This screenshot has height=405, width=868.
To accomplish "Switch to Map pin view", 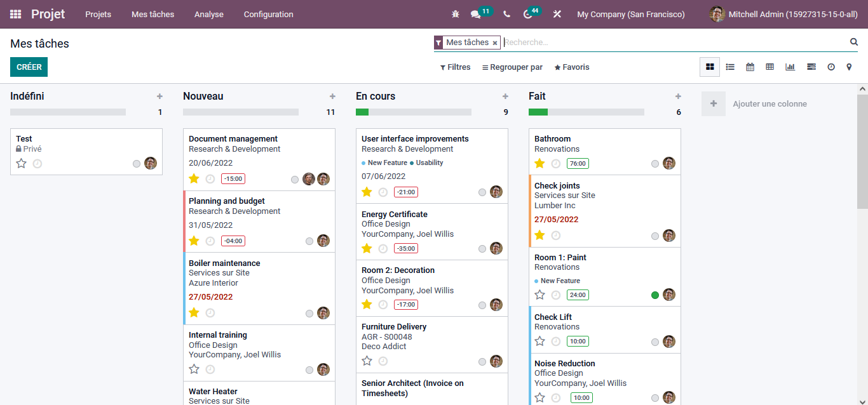I will pyautogui.click(x=849, y=67).
